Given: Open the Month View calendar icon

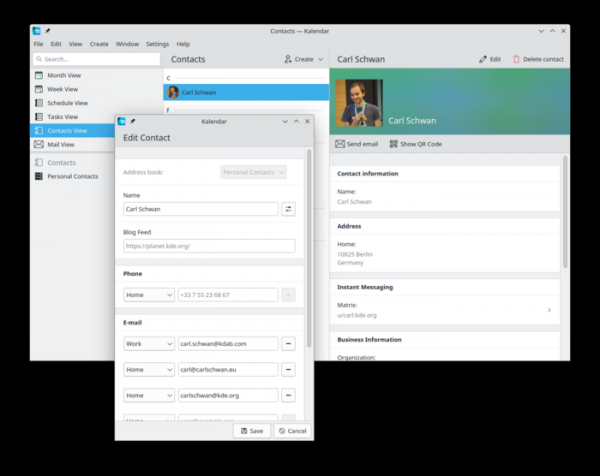Looking at the screenshot, I should pos(39,75).
